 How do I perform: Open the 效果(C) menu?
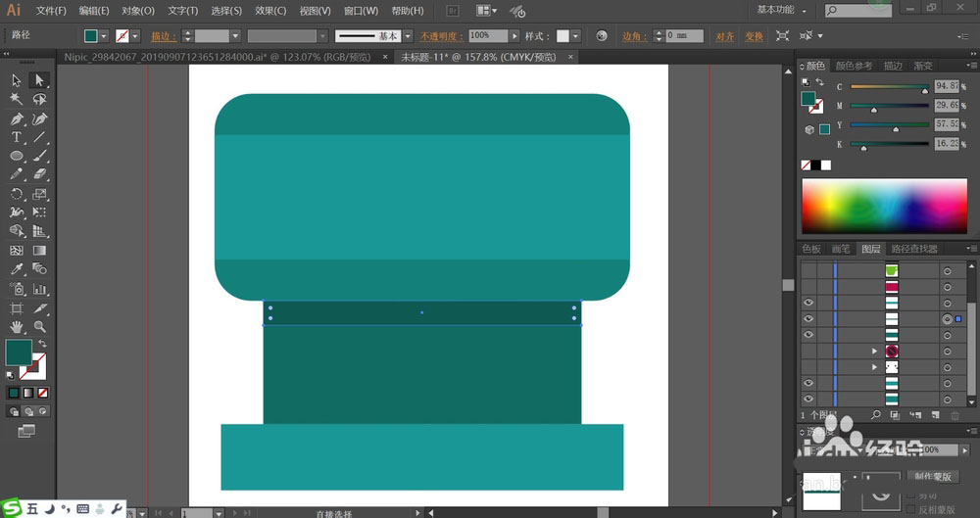click(x=270, y=11)
